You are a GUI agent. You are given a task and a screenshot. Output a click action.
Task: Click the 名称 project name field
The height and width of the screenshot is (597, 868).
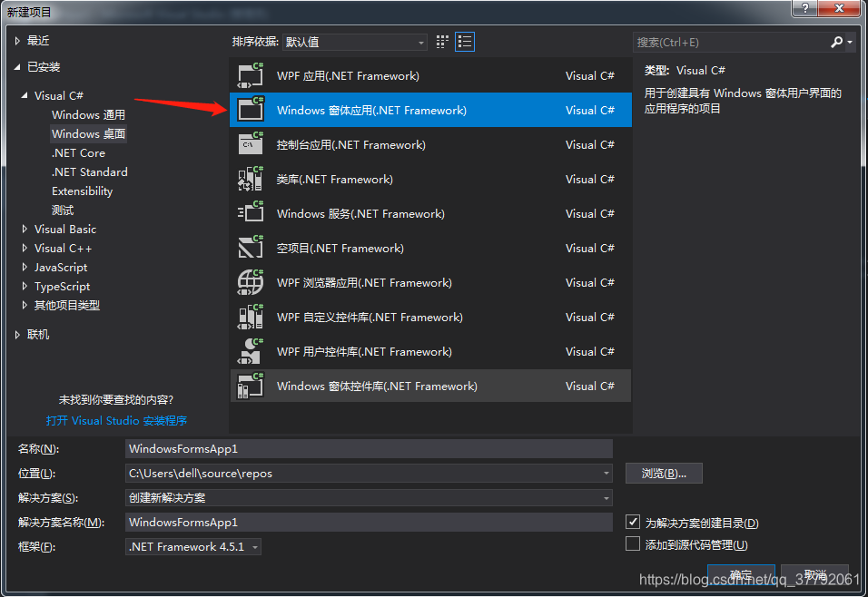point(370,449)
